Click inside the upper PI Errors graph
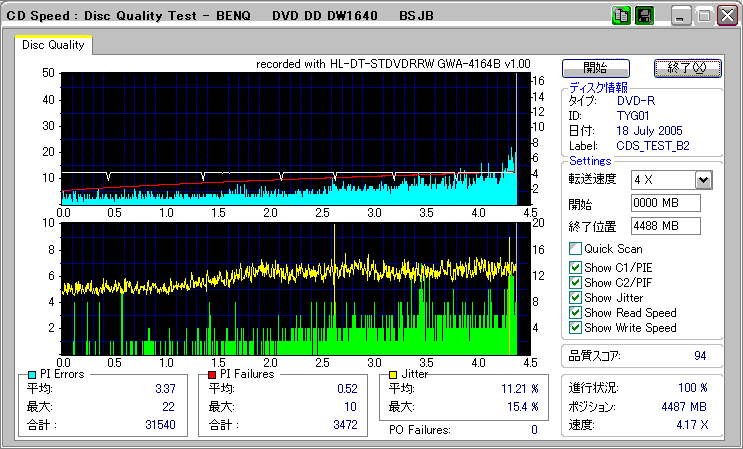743x449 pixels. [x=290, y=130]
